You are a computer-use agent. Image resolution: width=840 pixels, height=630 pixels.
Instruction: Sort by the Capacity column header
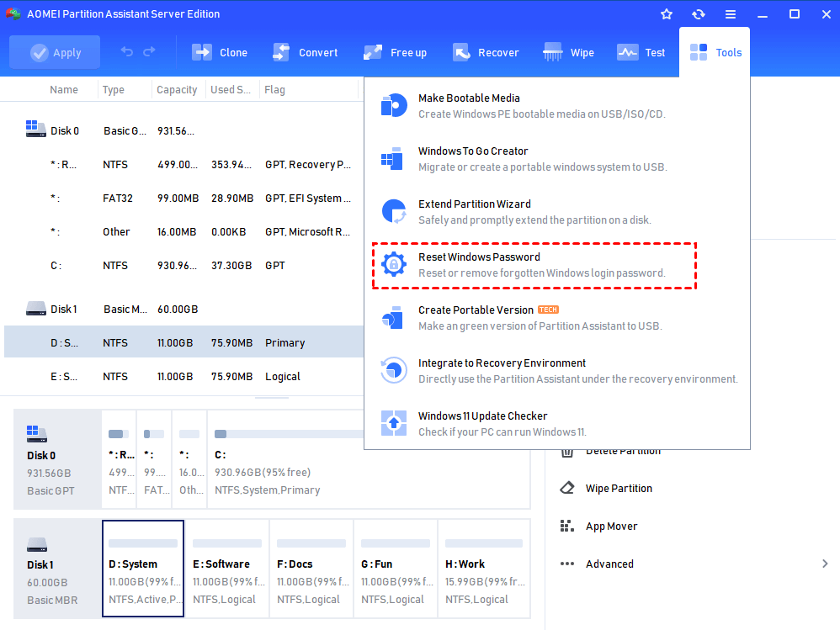click(177, 90)
